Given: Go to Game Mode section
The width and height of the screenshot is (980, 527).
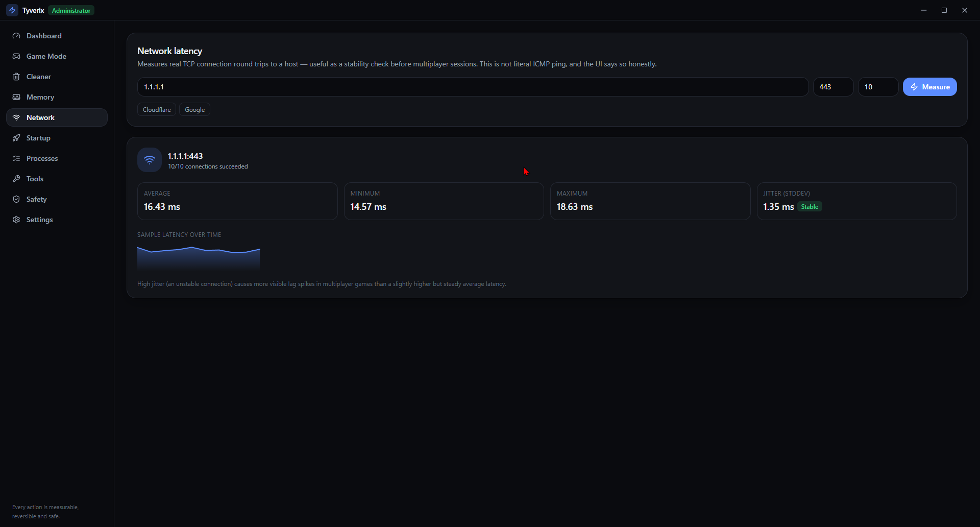Looking at the screenshot, I should [x=57, y=56].
